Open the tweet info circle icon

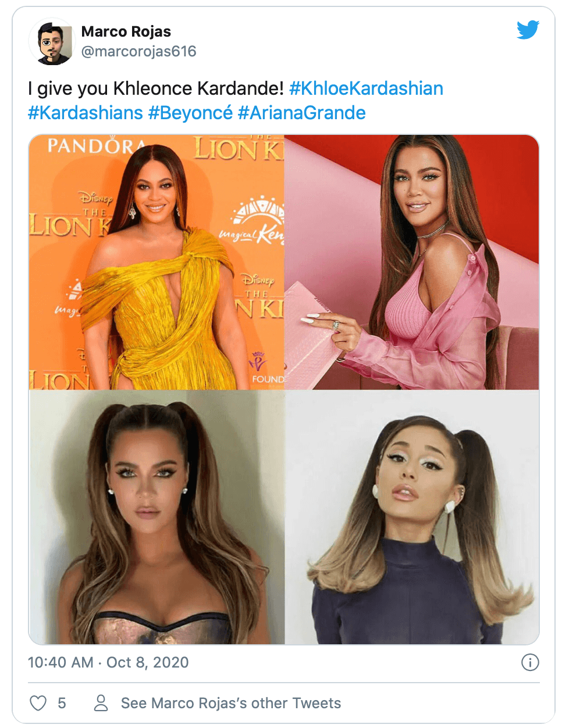tap(530, 662)
